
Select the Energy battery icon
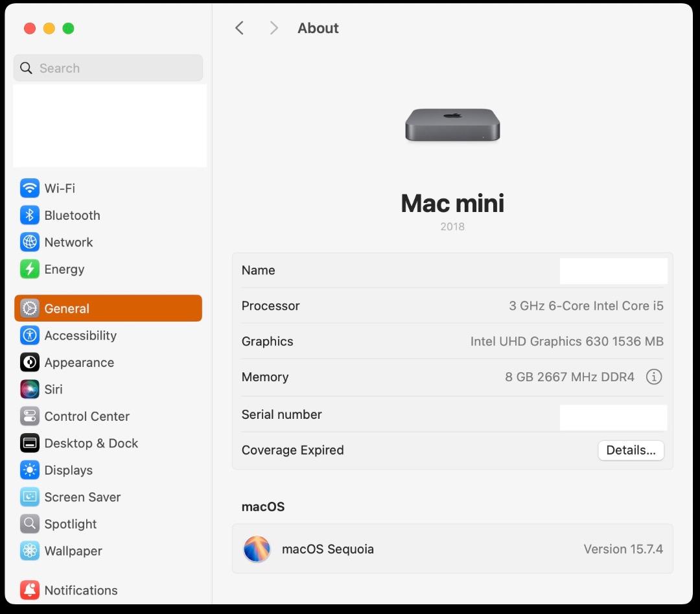(29, 269)
